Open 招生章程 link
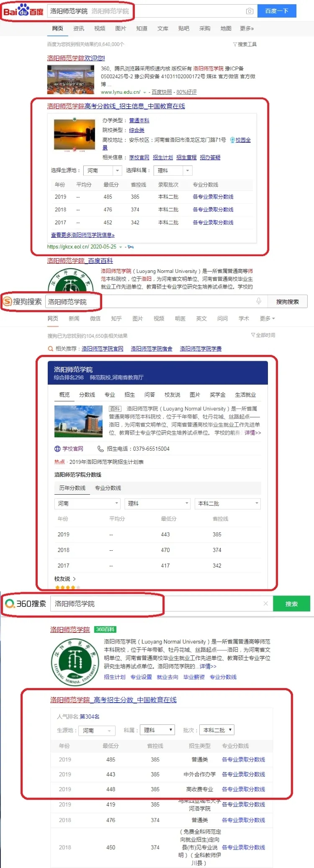 coord(186,157)
